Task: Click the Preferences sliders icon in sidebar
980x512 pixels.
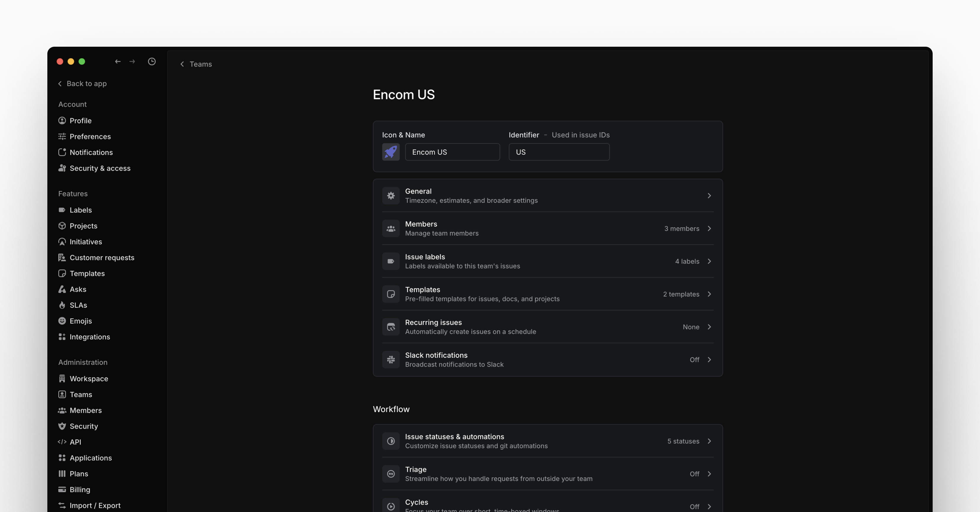Action: (x=62, y=137)
